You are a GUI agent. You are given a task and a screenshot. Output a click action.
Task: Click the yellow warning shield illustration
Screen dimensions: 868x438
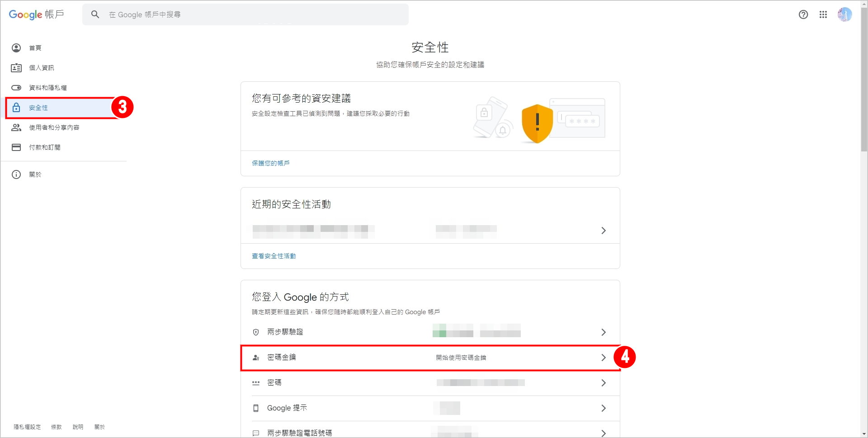click(537, 123)
